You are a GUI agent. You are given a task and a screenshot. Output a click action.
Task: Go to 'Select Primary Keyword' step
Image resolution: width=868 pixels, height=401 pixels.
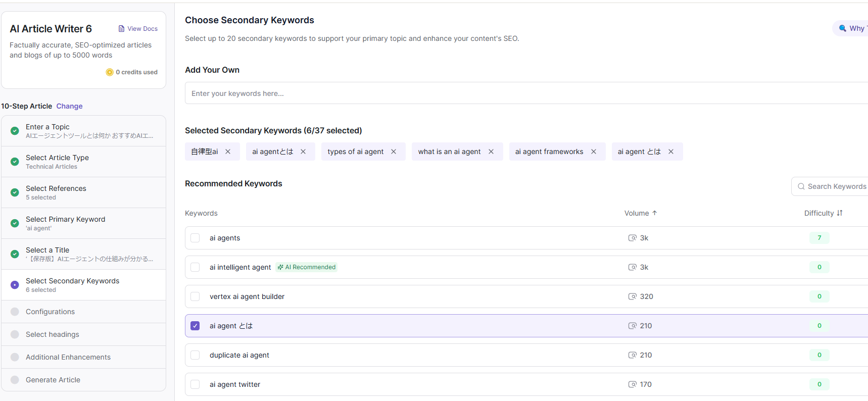(65, 223)
